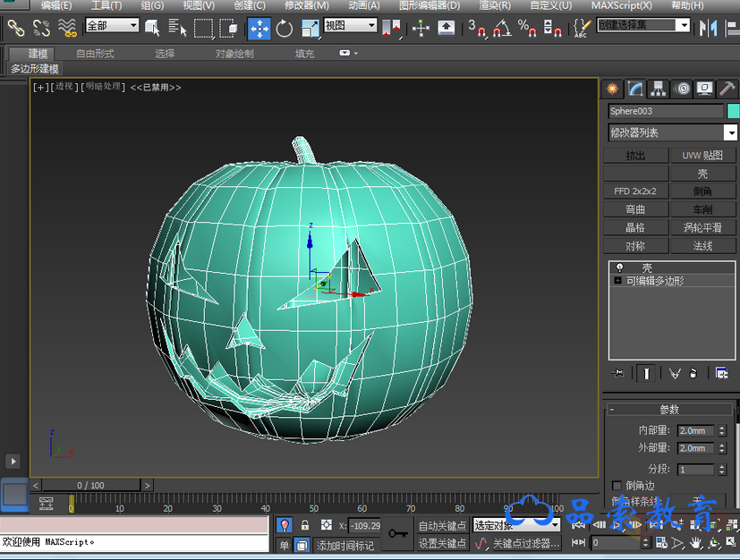
Task: Toggle the selection lock padlock icon
Action: [x=305, y=525]
